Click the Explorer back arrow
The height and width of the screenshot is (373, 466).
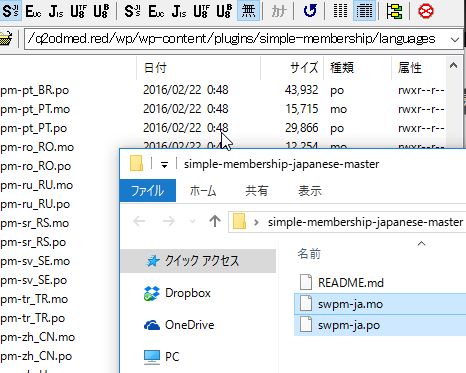[139, 221]
